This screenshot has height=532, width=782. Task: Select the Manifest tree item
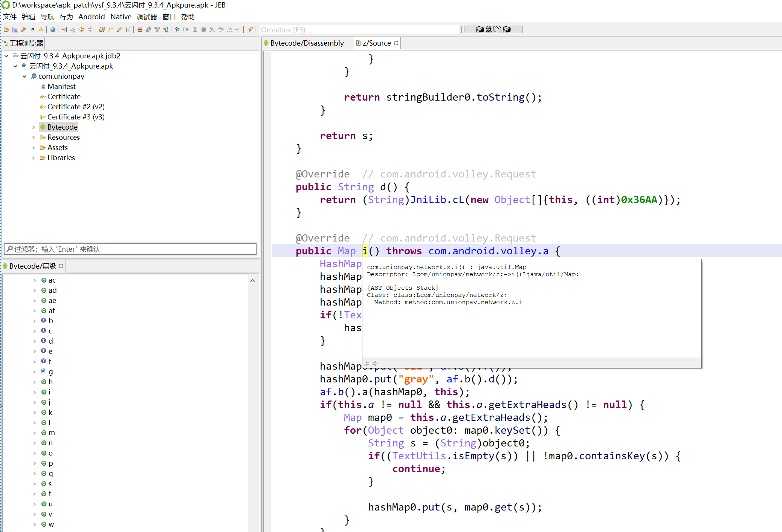point(61,87)
